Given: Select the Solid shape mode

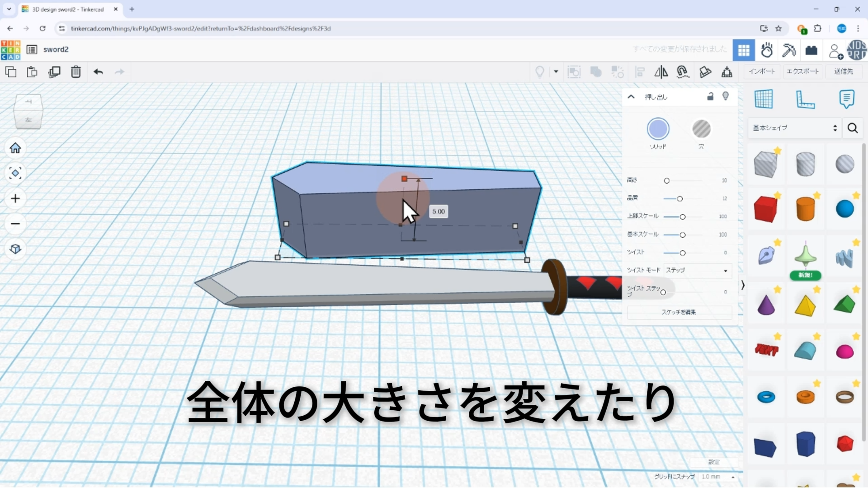Looking at the screenshot, I should [658, 129].
